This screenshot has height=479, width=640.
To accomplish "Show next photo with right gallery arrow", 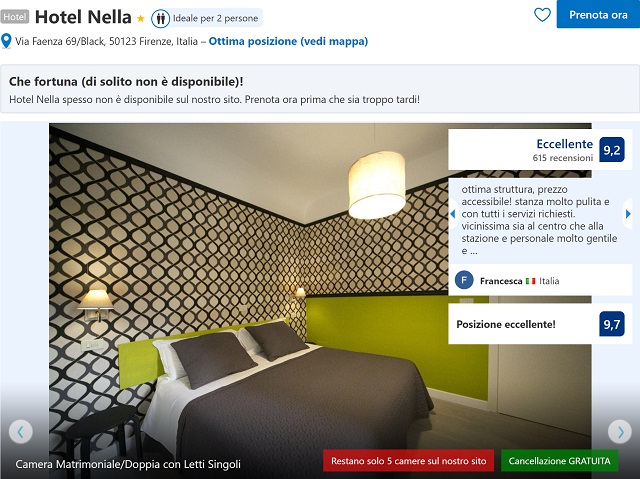I will coord(620,432).
